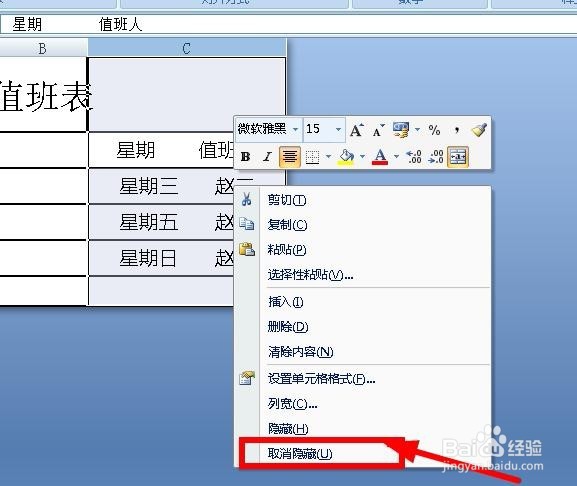Choose 插入(I) from context menu
The width and height of the screenshot is (577, 486).
click(x=362, y=302)
